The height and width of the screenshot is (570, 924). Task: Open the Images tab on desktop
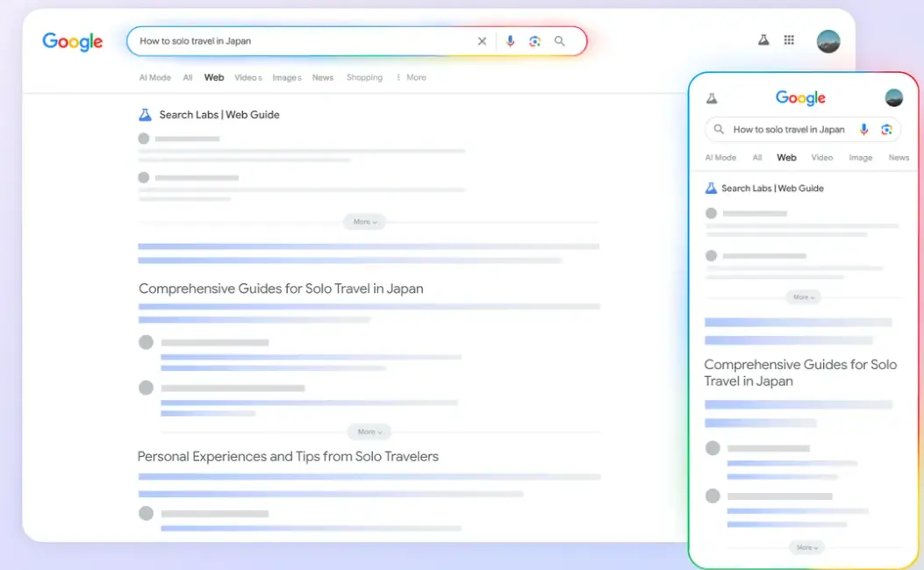tap(287, 77)
